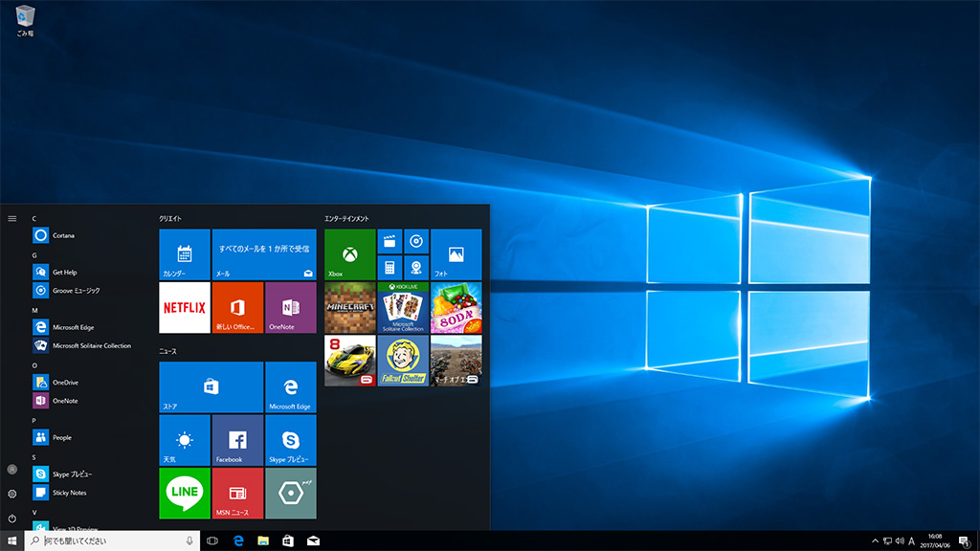This screenshot has width=980, height=551.
Task: Open the Action Center notification button
Action: point(964,541)
